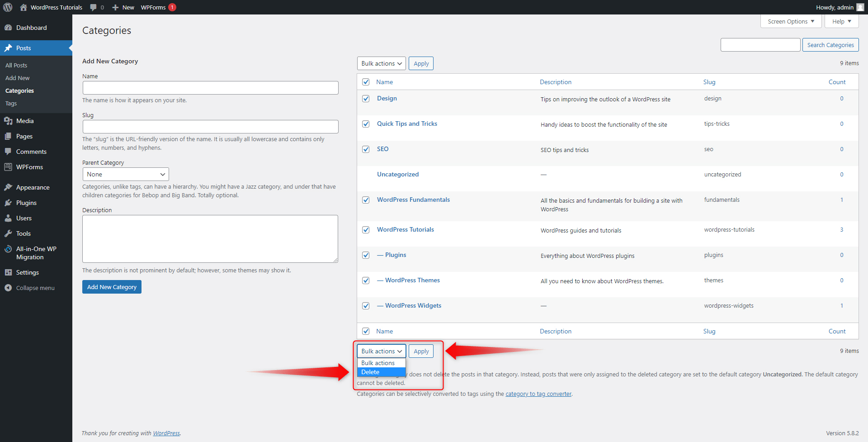The width and height of the screenshot is (868, 442).
Task: Open Add New post submenu item
Action: pos(17,78)
